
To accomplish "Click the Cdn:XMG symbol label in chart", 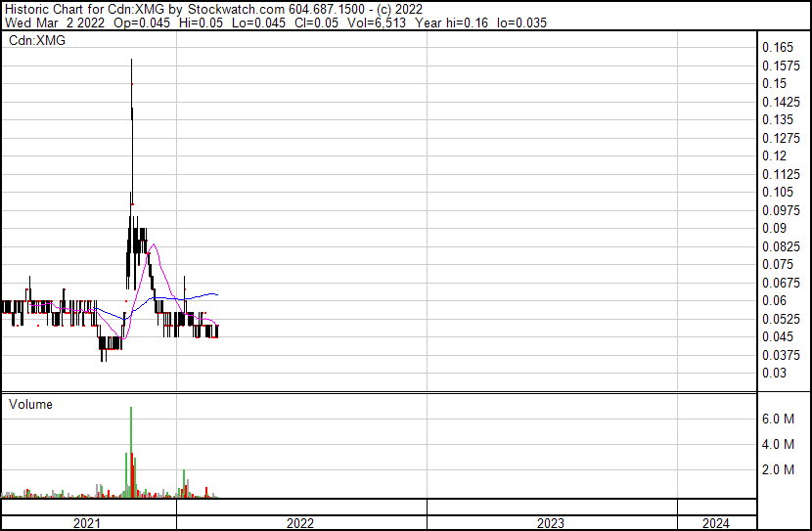I will click(37, 40).
